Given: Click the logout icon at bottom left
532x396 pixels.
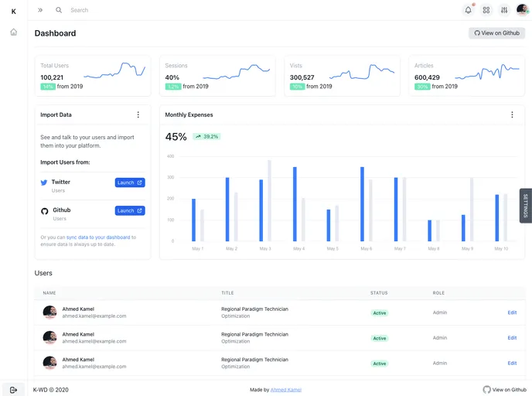Looking at the screenshot, I should [13, 390].
